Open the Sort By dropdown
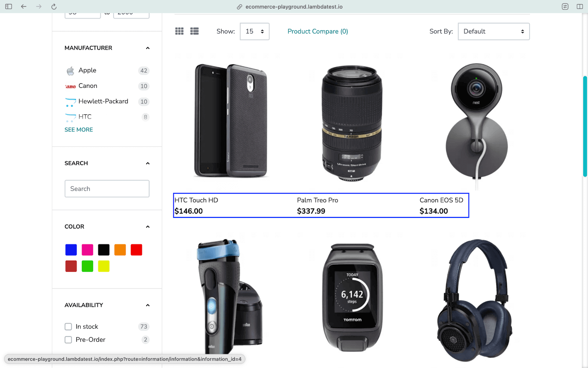 click(494, 31)
